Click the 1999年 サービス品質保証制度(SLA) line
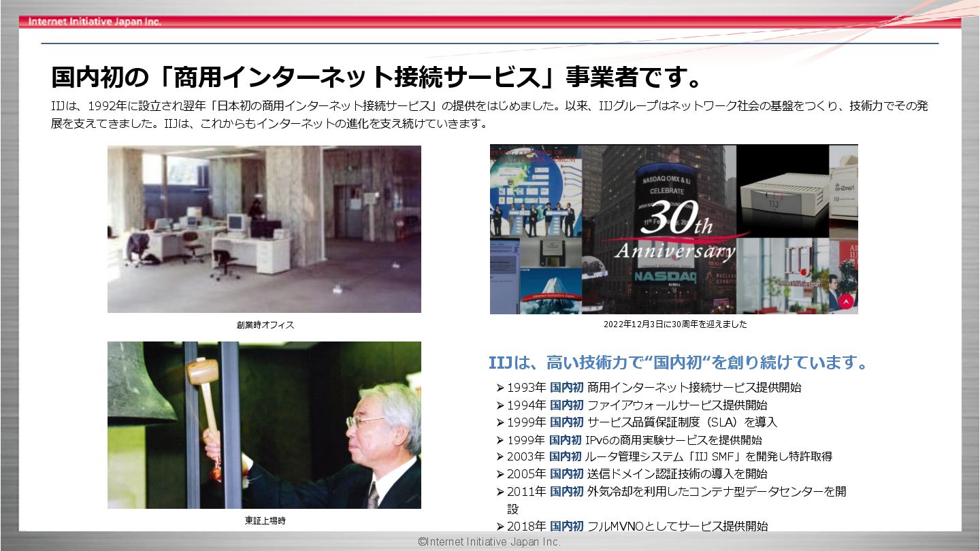The image size is (980, 551). click(637, 422)
